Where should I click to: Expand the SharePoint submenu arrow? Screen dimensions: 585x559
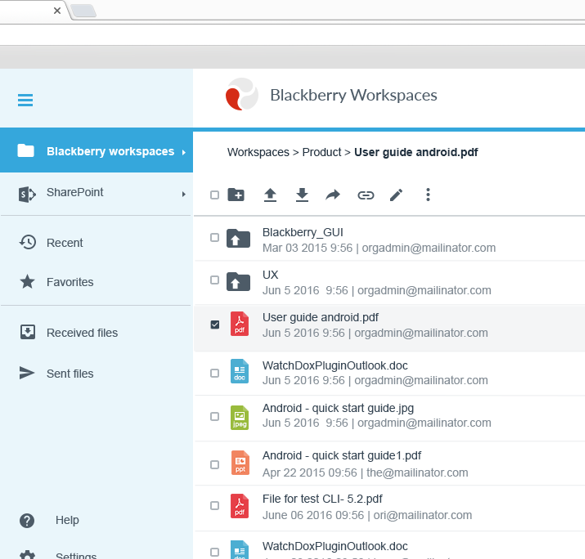pyautogui.click(x=184, y=194)
